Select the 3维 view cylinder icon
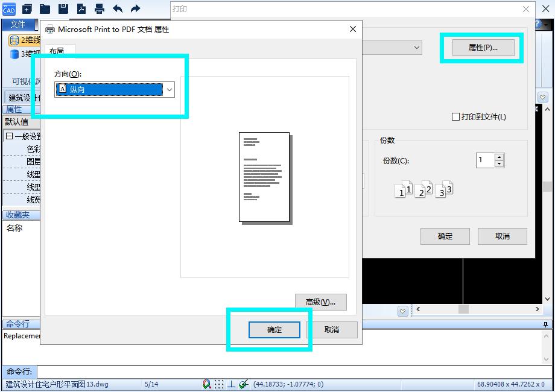 (x=14, y=54)
